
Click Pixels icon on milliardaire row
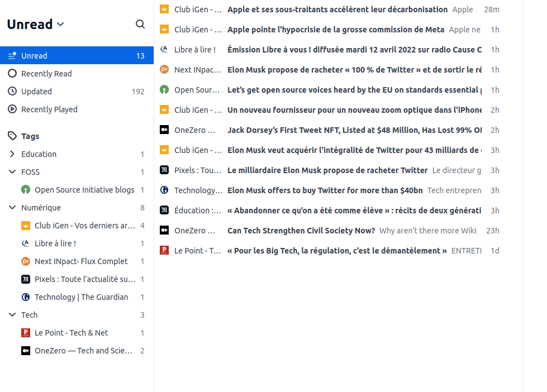tap(164, 170)
